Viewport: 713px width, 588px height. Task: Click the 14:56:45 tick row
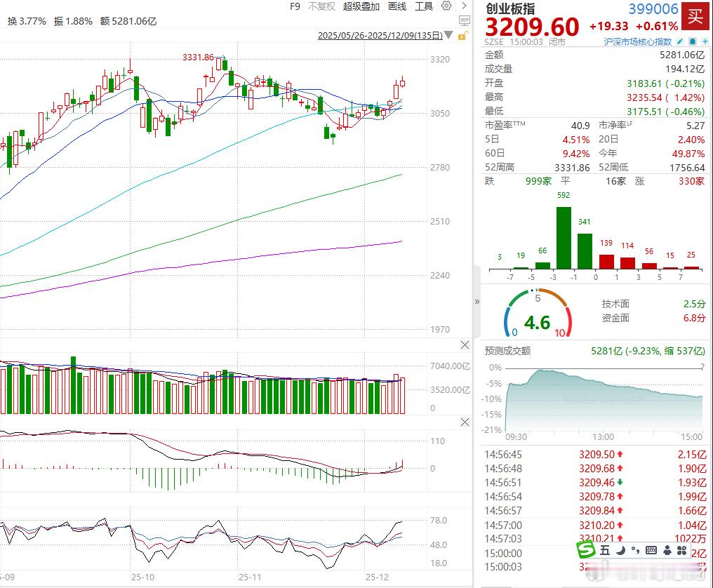595,454
